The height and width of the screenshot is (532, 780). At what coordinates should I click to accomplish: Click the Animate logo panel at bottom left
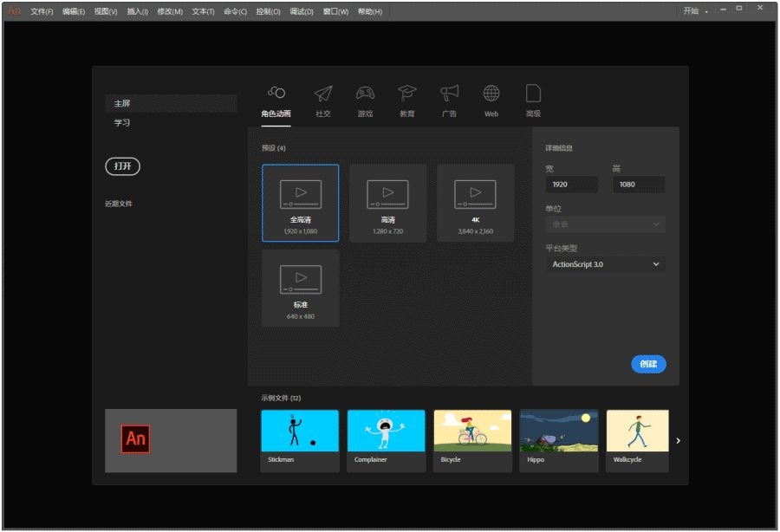coord(171,439)
